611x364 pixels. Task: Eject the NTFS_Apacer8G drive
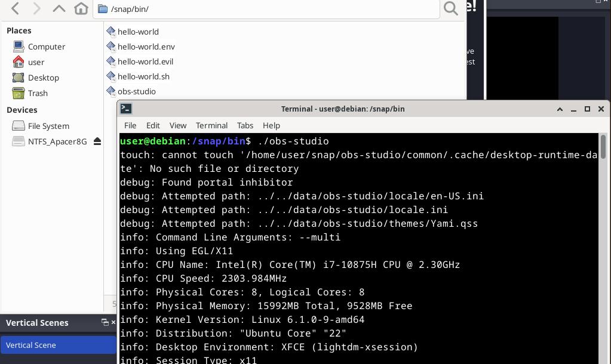97,141
